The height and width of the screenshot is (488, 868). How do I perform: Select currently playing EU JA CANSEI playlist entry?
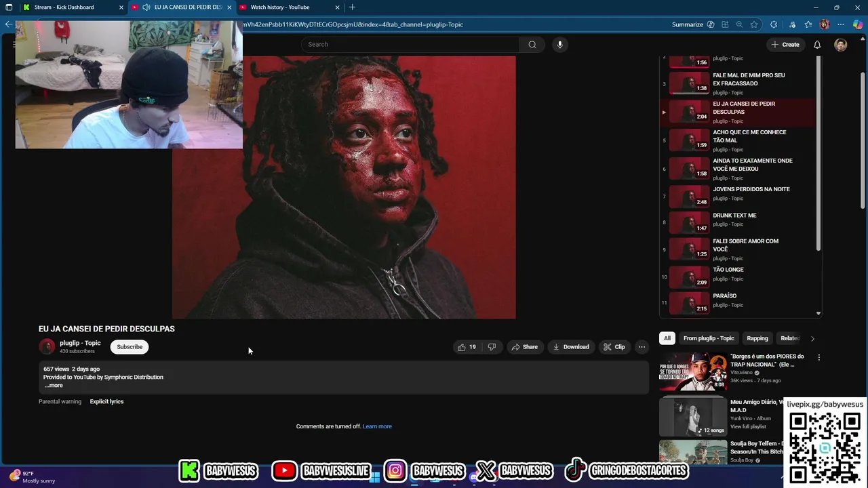739,112
